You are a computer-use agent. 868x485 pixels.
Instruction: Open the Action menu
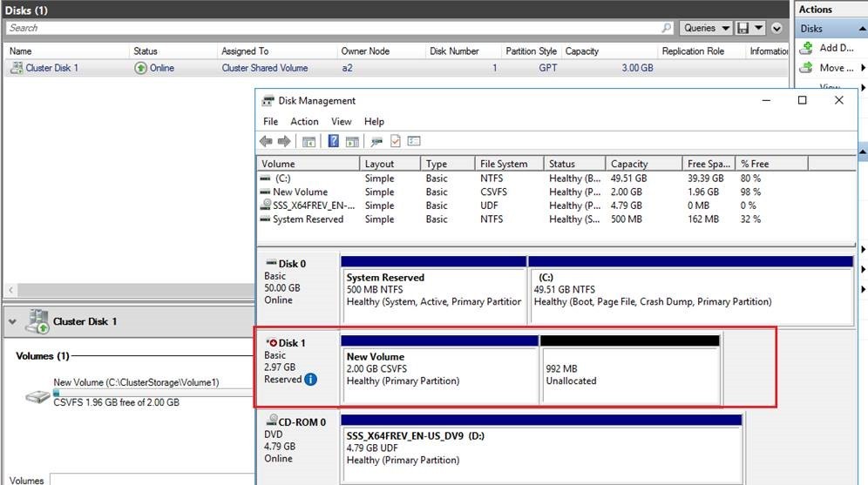tap(304, 122)
